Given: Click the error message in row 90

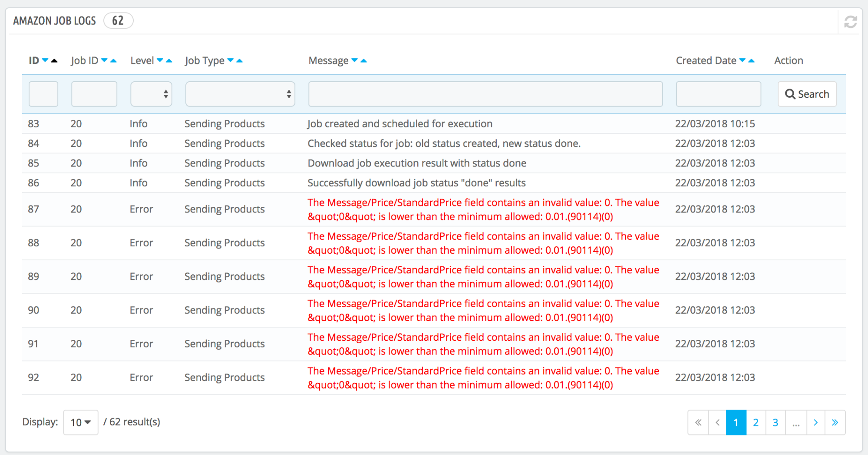Looking at the screenshot, I should (483, 310).
